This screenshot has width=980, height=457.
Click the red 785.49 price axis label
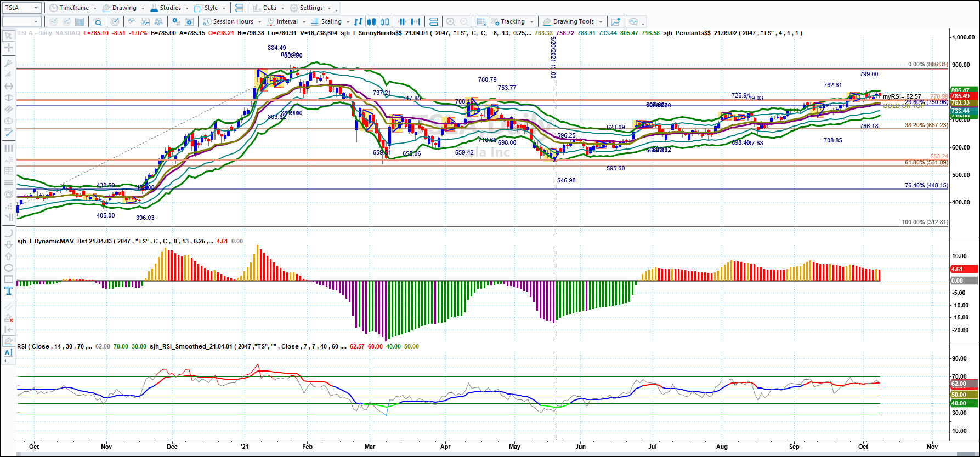coord(964,96)
